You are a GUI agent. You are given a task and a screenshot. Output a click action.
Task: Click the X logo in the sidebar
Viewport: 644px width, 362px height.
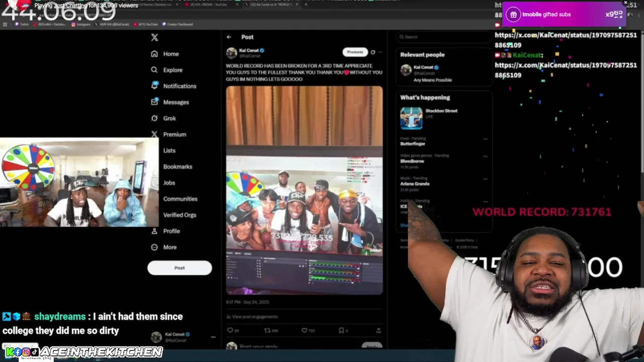click(154, 37)
